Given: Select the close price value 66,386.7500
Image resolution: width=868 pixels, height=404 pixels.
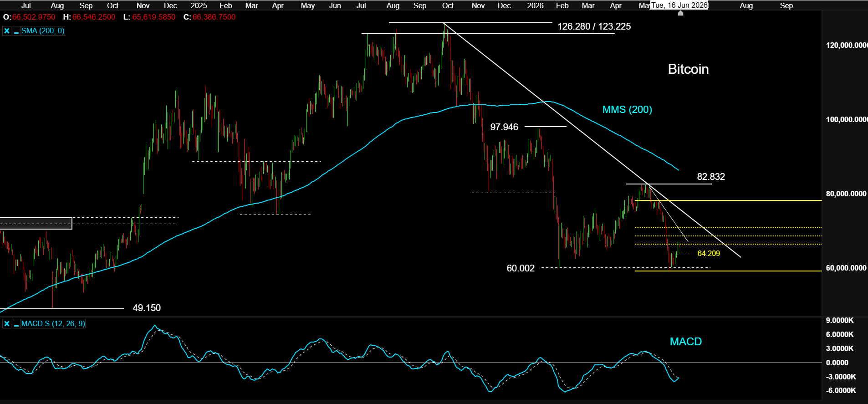Looking at the screenshot, I should (214, 17).
